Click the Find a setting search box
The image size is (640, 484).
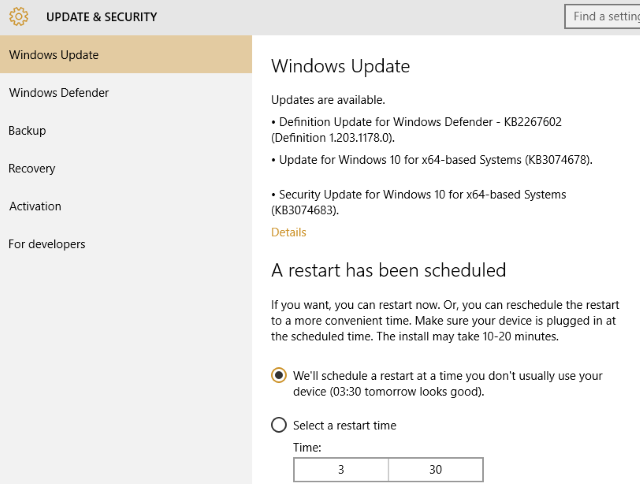(603, 17)
